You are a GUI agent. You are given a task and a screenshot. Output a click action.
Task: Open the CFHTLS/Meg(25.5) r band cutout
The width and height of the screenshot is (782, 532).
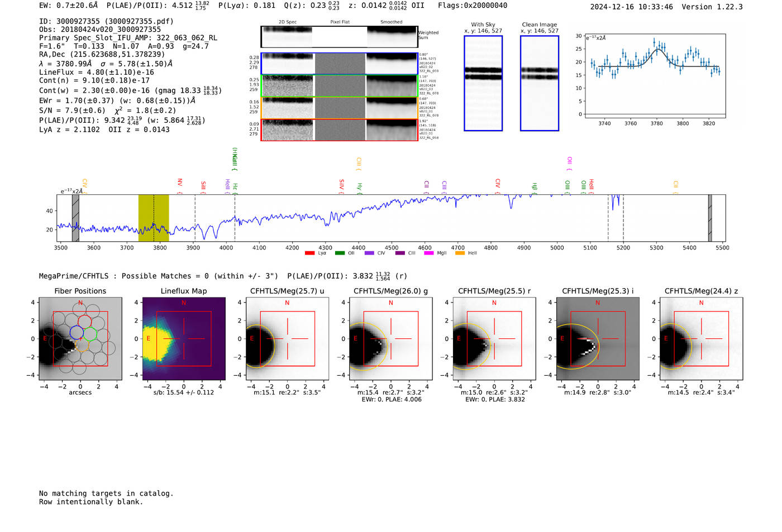pyautogui.click(x=494, y=338)
